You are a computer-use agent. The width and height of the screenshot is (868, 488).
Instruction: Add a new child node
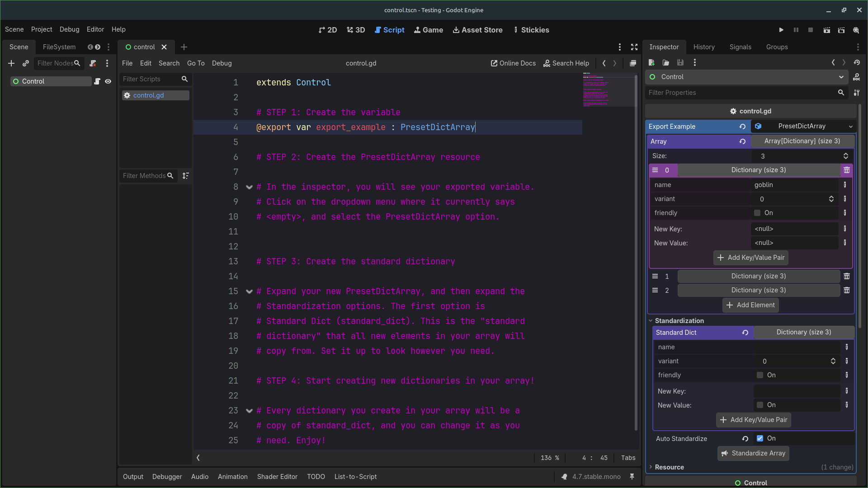click(11, 63)
